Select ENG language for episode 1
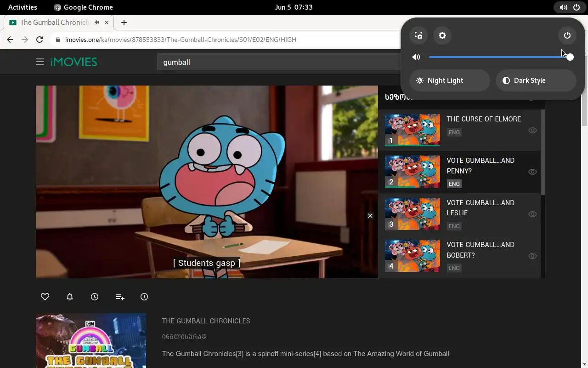The height and width of the screenshot is (368, 588). click(454, 132)
